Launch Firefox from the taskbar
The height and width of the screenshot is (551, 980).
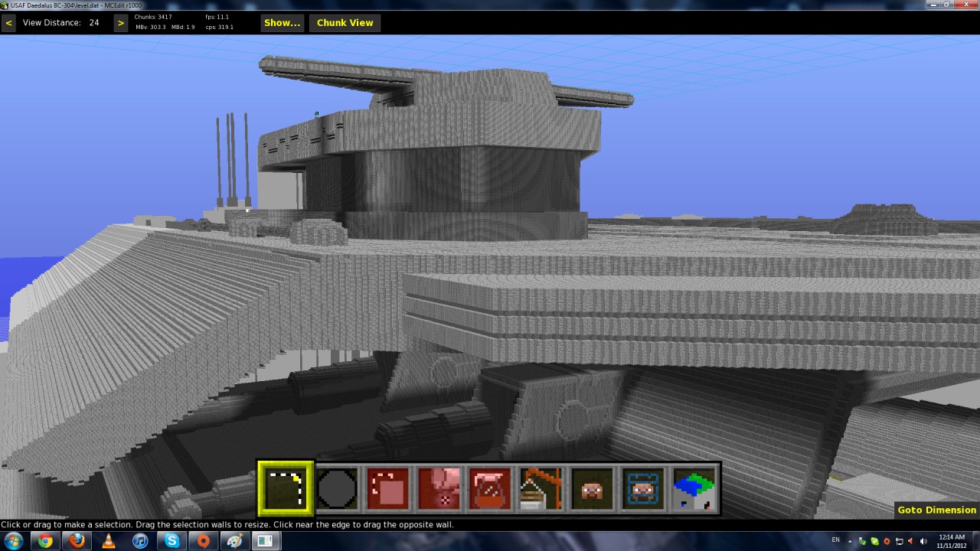pyautogui.click(x=77, y=540)
